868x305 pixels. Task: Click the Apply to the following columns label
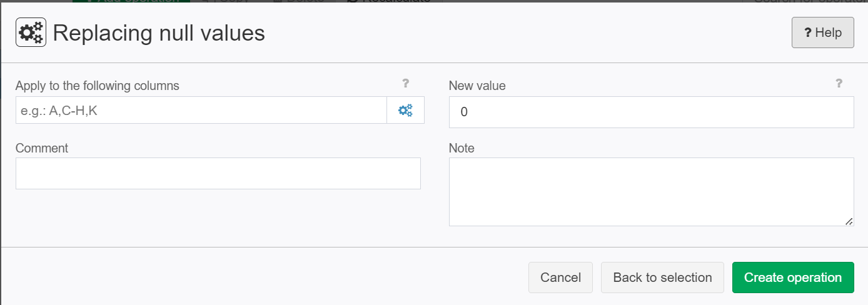(97, 86)
